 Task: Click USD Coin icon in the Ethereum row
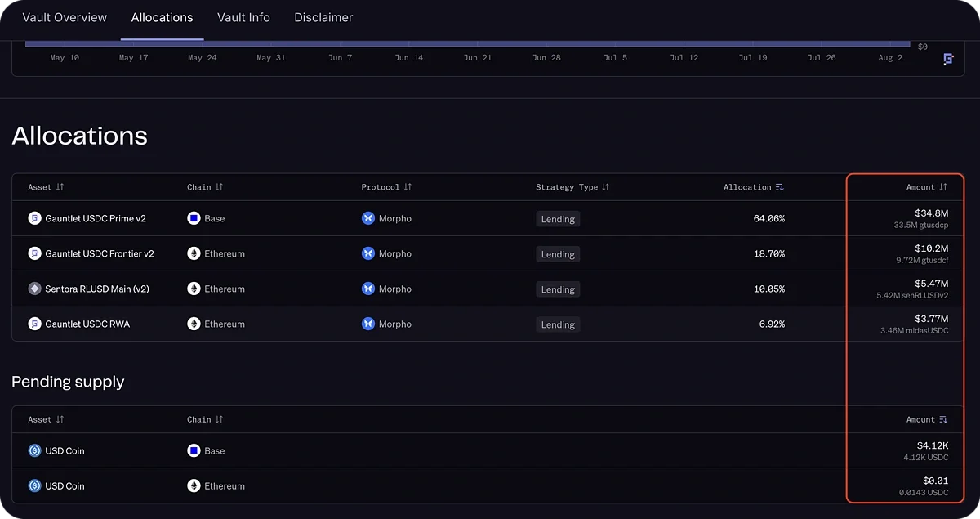click(34, 485)
